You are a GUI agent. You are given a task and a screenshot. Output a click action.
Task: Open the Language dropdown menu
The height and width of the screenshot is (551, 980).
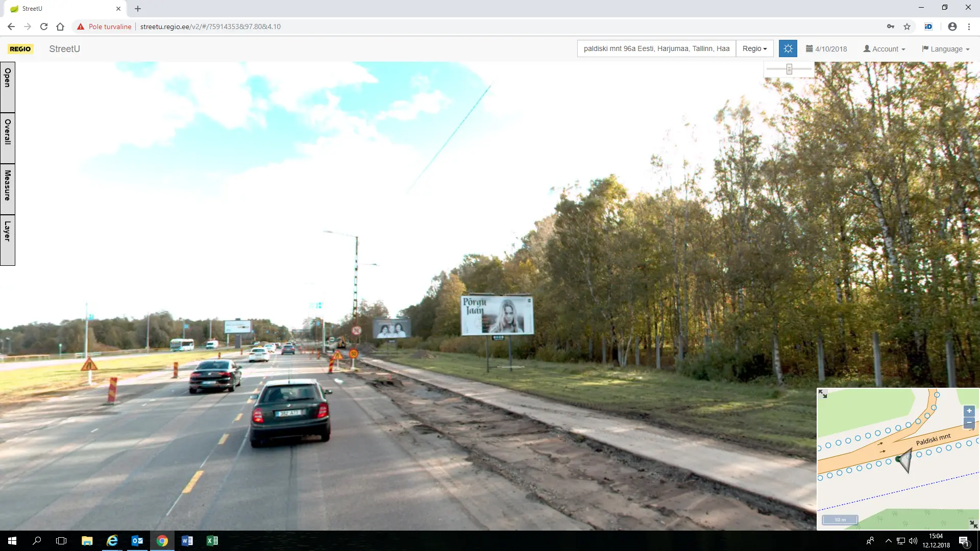(946, 49)
